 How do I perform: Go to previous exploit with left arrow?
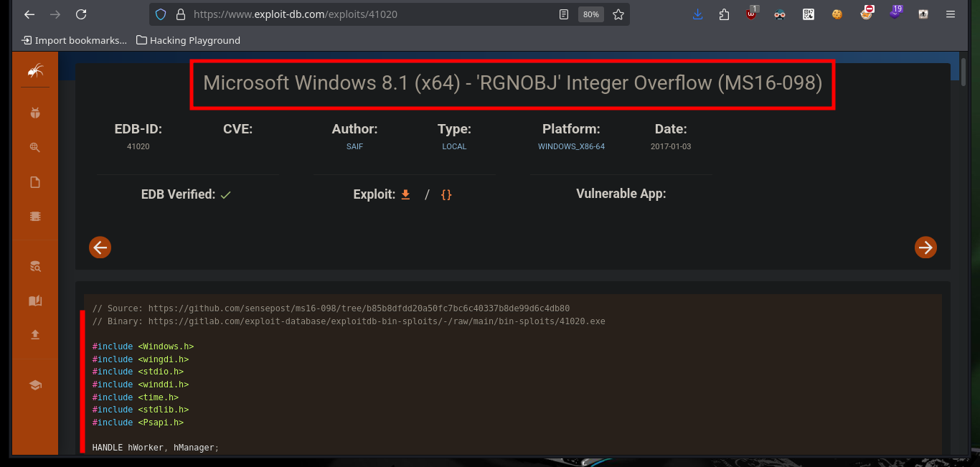click(x=100, y=247)
